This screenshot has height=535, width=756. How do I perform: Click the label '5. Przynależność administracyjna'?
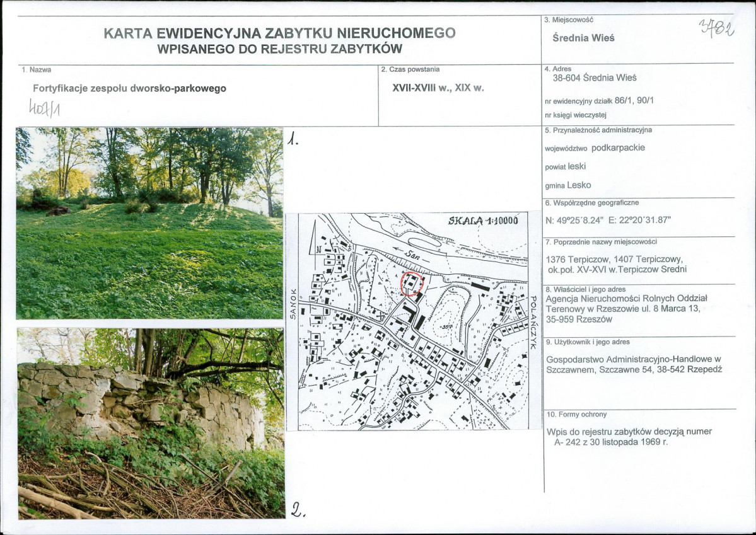tap(598, 130)
